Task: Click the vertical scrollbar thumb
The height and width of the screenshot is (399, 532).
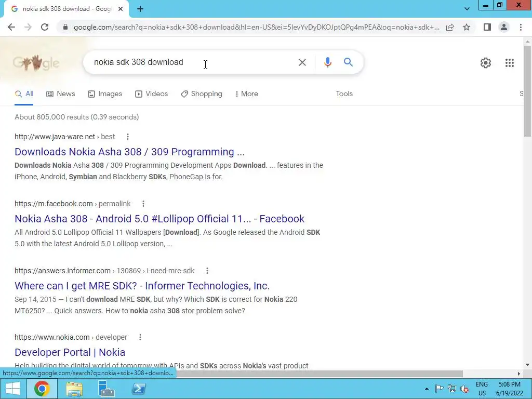Action: (x=528, y=91)
